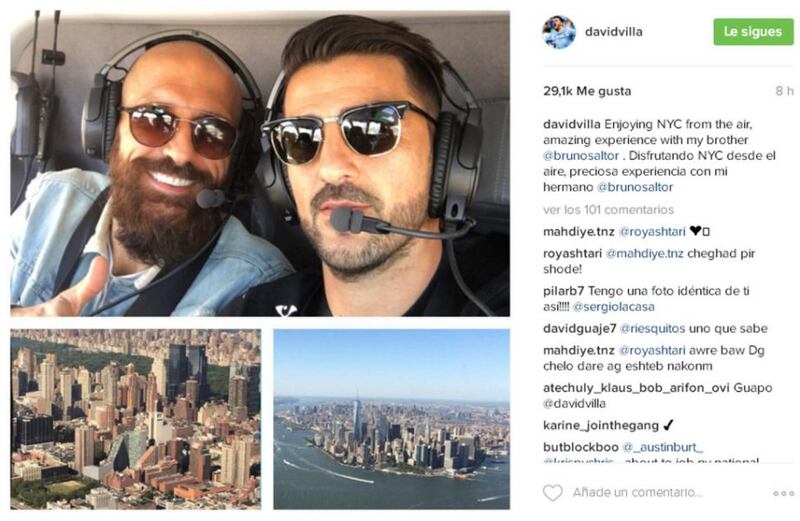This screenshot has height=521, width=800.
Task: Open the @riesquitos mention
Action: (x=652, y=329)
